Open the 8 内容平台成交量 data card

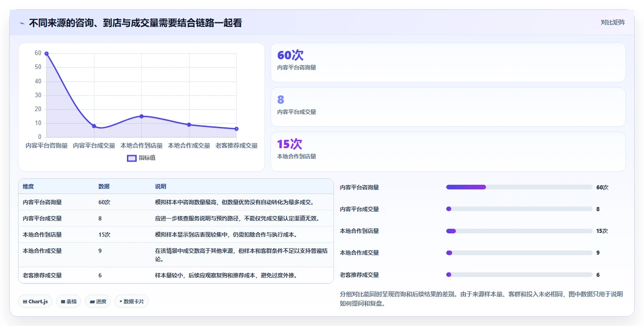[x=448, y=107]
